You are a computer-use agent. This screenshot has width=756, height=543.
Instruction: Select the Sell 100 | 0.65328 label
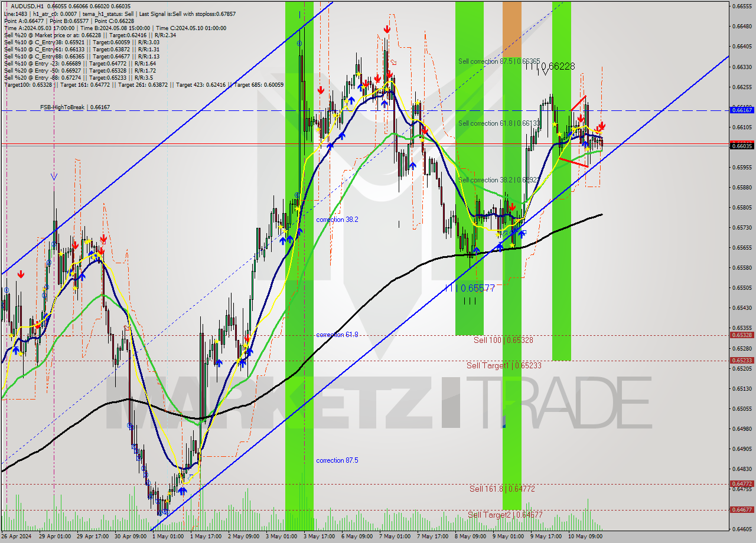pos(503,341)
